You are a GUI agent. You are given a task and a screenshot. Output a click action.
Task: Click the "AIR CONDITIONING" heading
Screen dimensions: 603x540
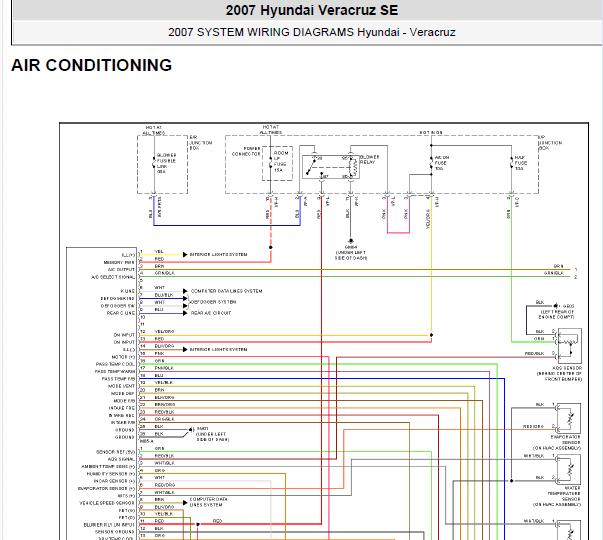(92, 65)
